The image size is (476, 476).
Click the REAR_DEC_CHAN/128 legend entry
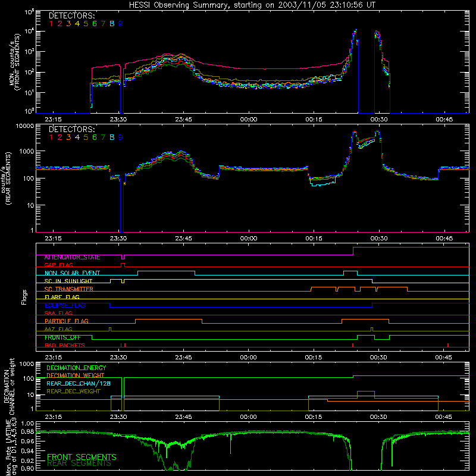(x=79, y=384)
